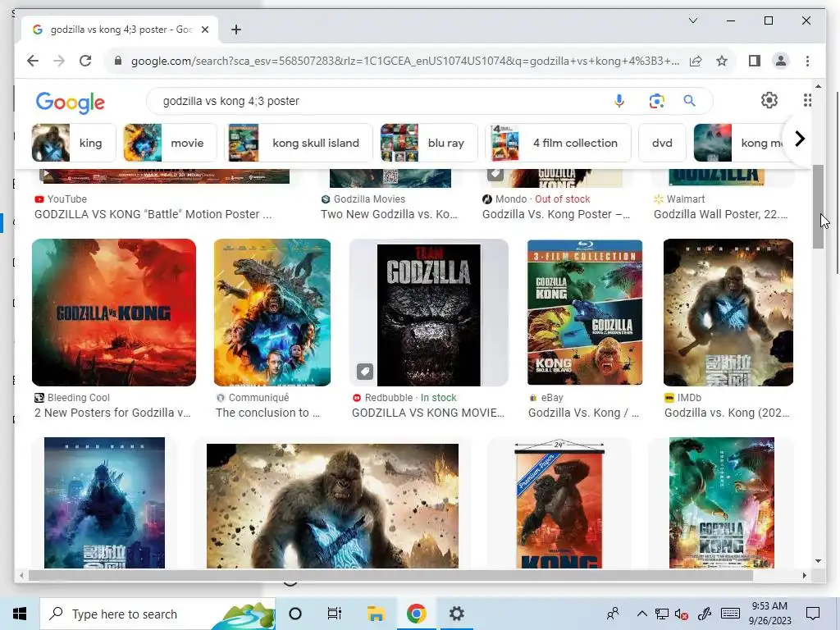Click the horizontal scrollbar at window bottom
This screenshot has width=840, height=630.
[390, 575]
